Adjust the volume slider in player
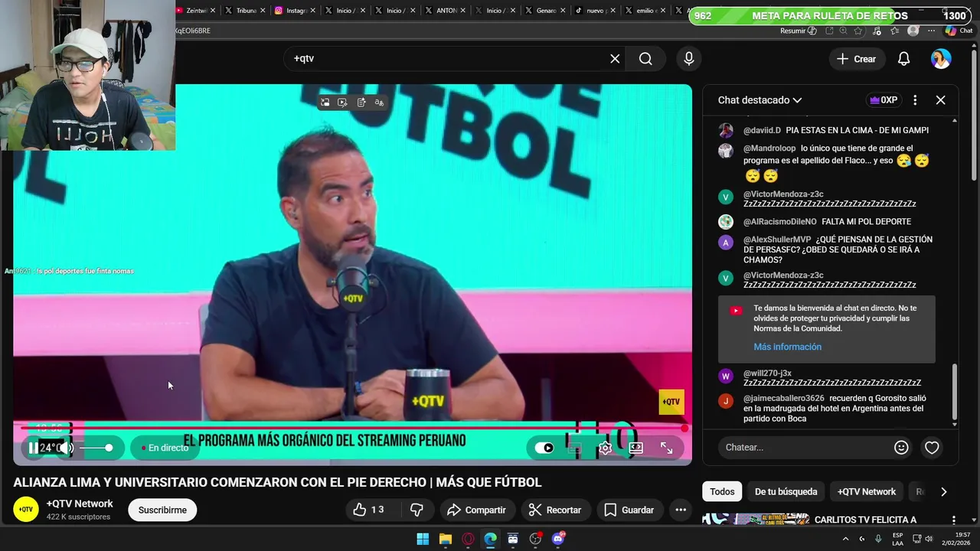Image resolution: width=980 pixels, height=551 pixels. click(96, 448)
